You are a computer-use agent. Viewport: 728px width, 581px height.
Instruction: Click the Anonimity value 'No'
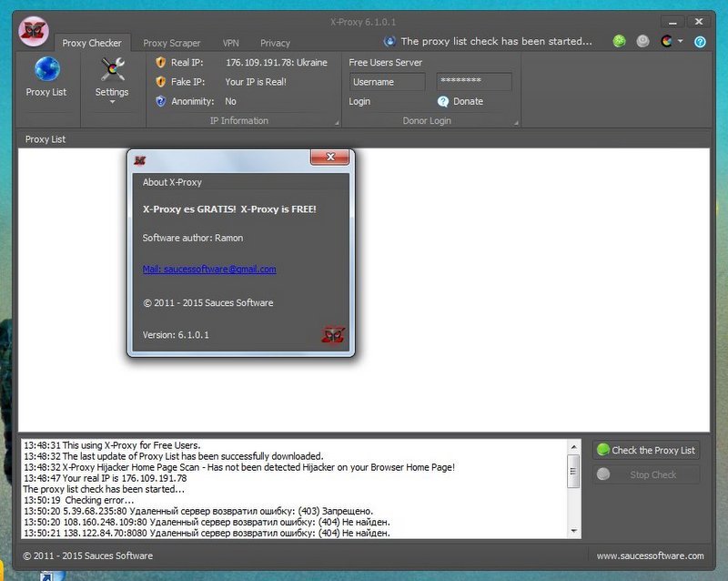[x=230, y=101]
